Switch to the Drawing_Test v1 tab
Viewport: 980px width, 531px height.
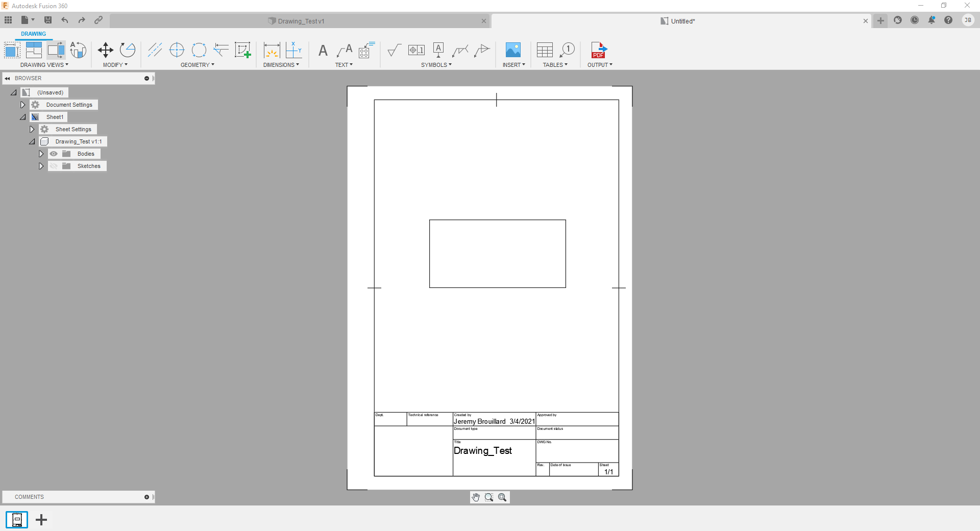coord(300,21)
